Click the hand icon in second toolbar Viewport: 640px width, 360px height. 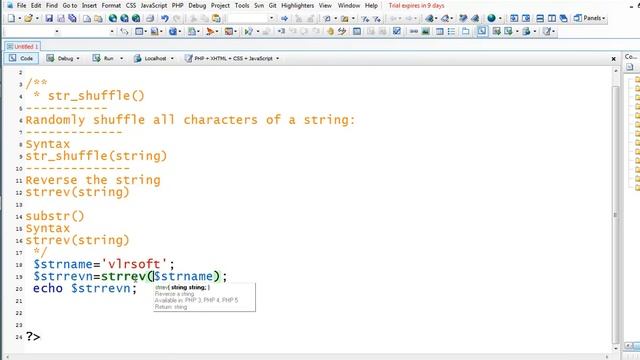[x=330, y=31]
